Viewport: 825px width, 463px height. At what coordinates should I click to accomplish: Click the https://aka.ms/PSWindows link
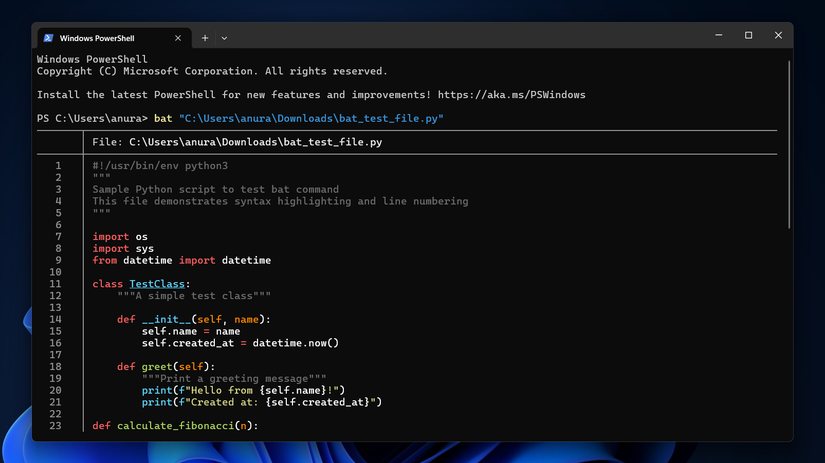click(x=511, y=95)
